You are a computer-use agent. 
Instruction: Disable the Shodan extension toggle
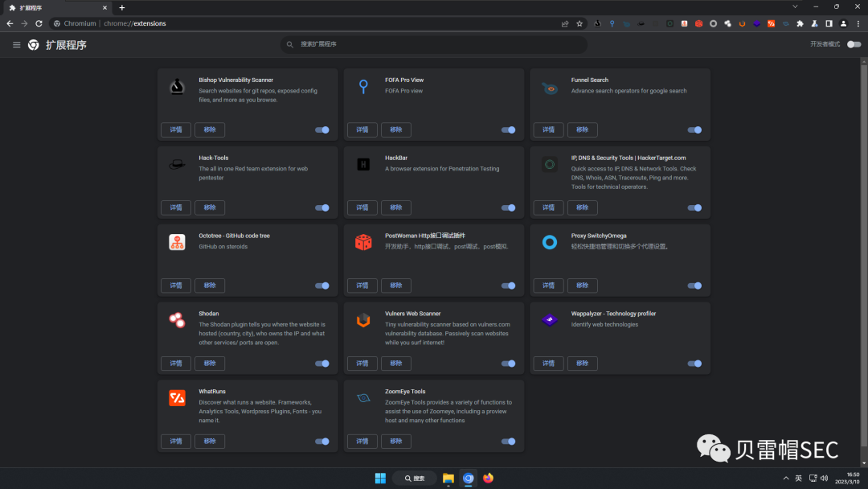coord(322,364)
